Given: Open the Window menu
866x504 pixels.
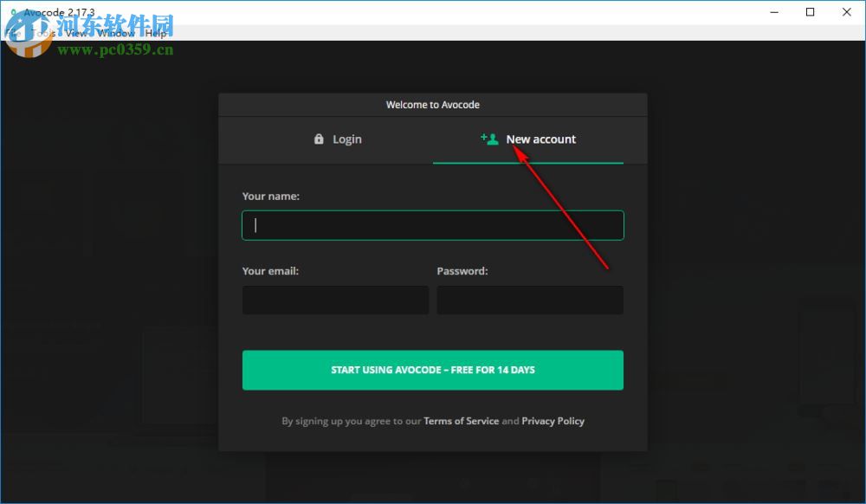Looking at the screenshot, I should click(x=116, y=33).
